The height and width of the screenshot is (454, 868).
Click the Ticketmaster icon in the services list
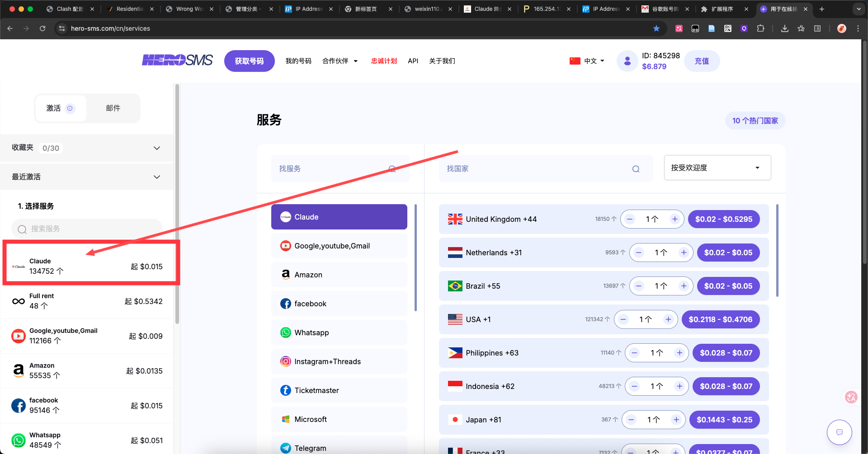(x=286, y=390)
